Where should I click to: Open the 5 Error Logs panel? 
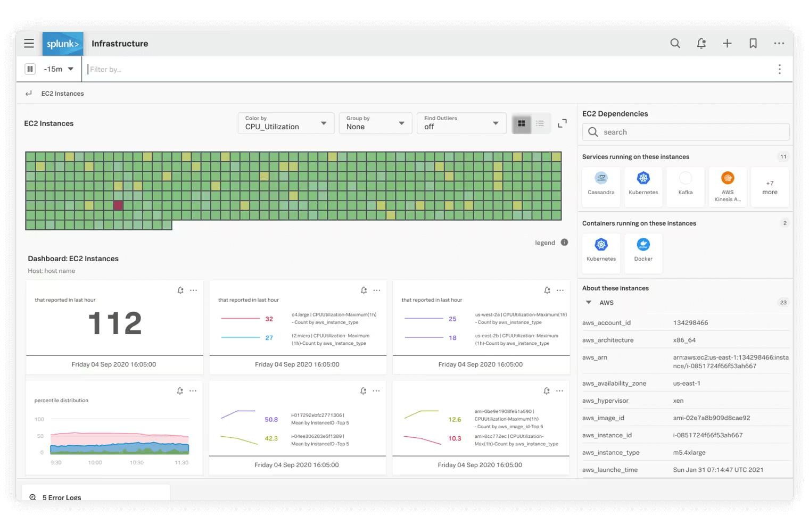[61, 497]
